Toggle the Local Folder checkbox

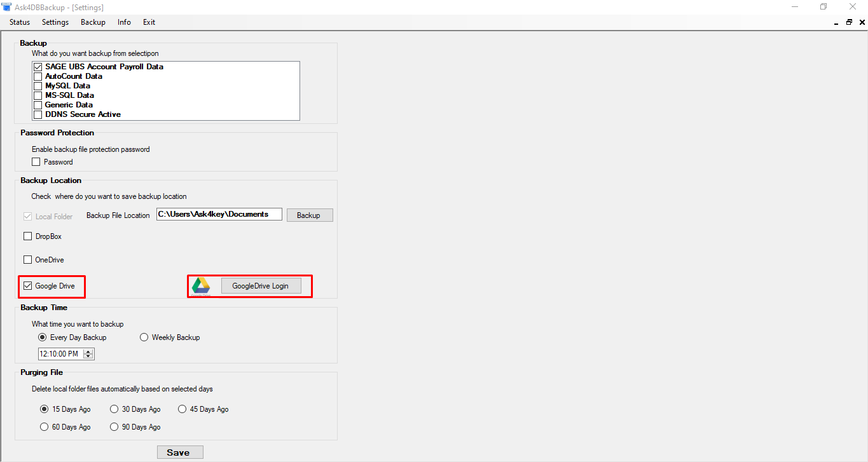click(x=27, y=216)
